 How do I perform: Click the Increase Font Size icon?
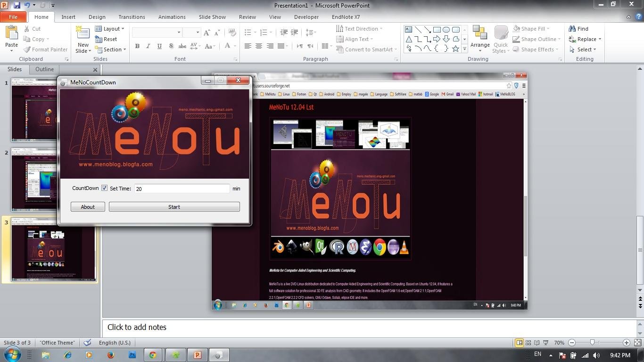point(206,33)
